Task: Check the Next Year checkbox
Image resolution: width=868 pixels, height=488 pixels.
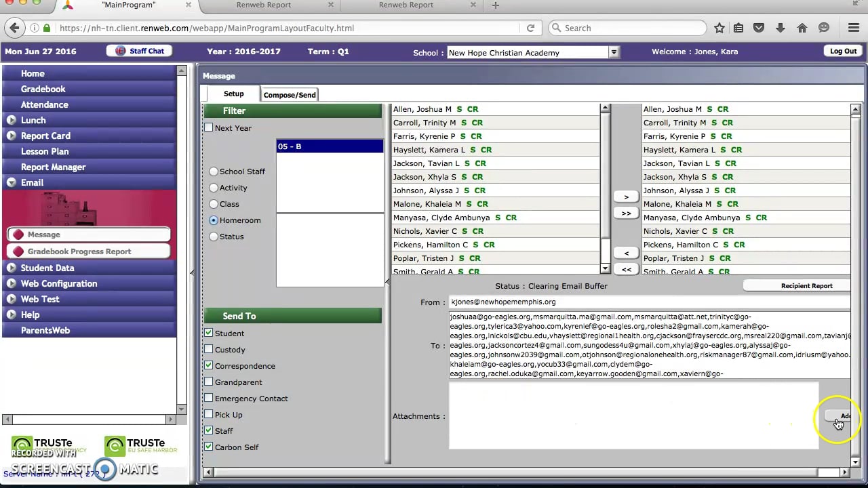Action: click(209, 127)
